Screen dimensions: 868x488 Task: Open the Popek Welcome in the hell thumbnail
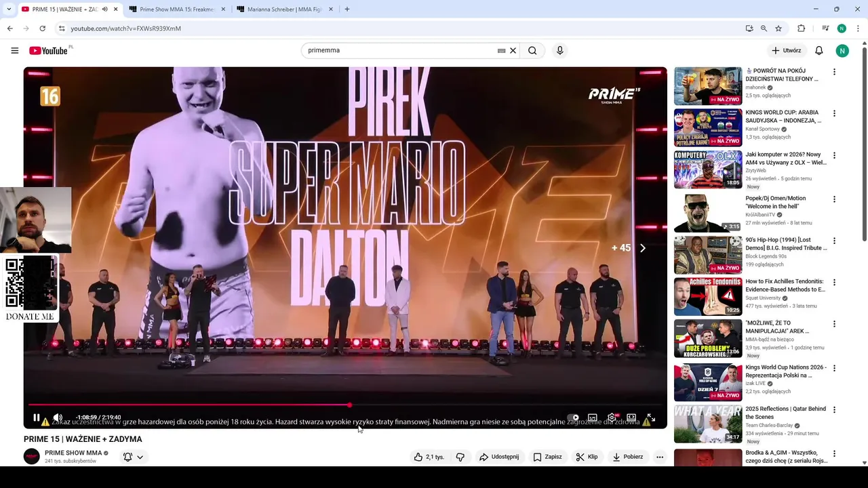[x=708, y=213]
